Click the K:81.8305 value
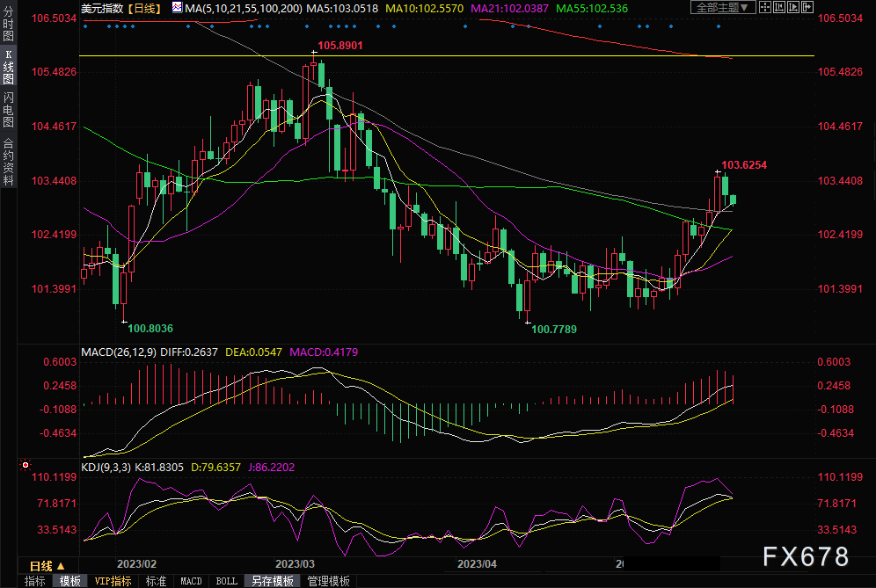This screenshot has width=876, height=588. 159,468
